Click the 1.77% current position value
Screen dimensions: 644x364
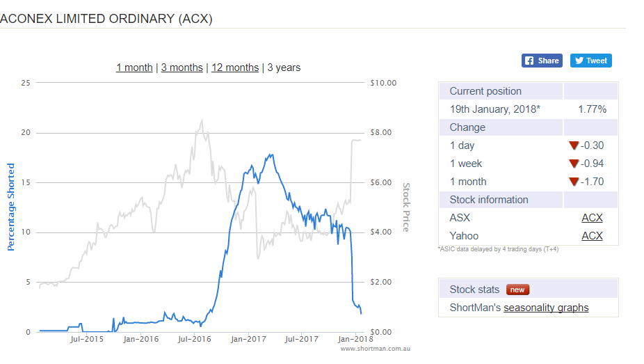click(593, 109)
